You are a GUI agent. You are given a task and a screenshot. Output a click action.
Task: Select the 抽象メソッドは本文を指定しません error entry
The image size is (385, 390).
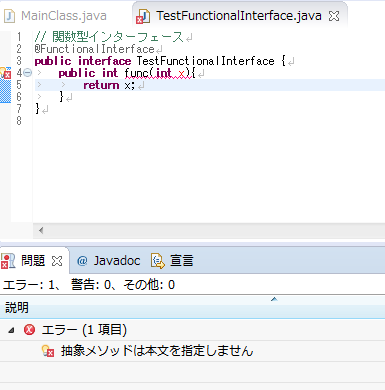click(x=192, y=351)
